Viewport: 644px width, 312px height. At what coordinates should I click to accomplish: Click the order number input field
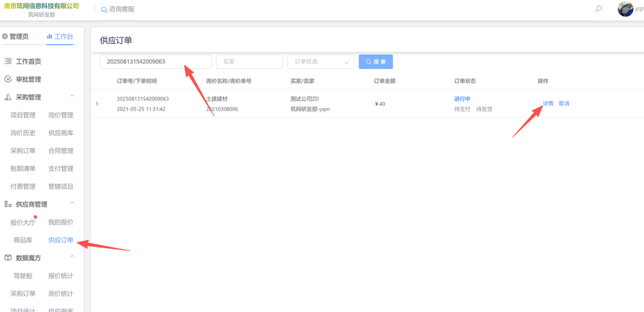pyautogui.click(x=155, y=62)
